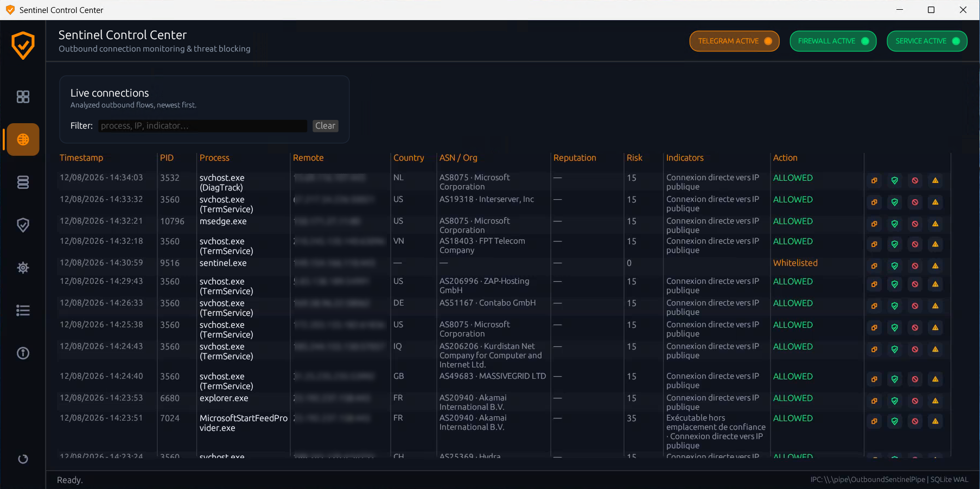Screen dimensions: 980x489
Task: Whitelist the 14:34:03 DiagTrack connection
Action: 895,181
